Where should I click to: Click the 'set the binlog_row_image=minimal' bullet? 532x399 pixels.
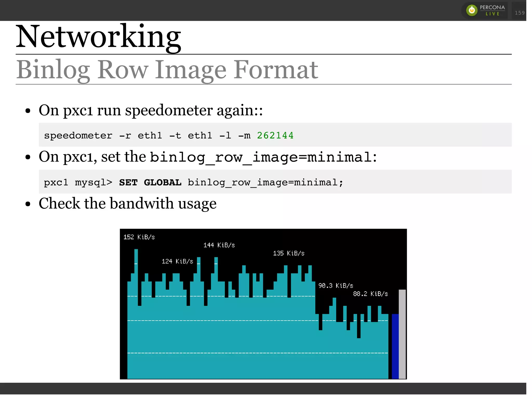tap(208, 157)
